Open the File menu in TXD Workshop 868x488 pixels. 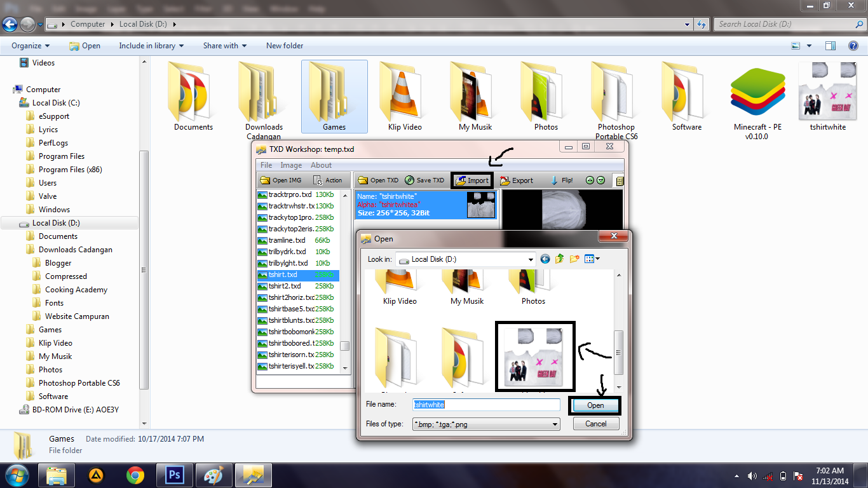point(266,165)
